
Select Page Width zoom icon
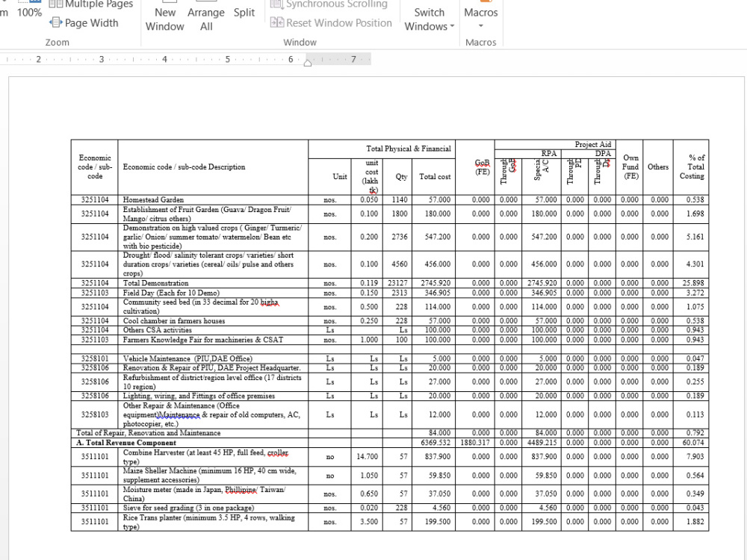pos(56,22)
